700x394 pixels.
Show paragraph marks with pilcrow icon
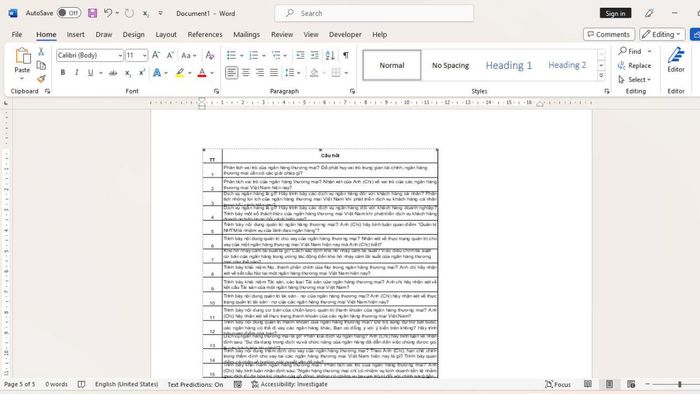pyautogui.click(x=346, y=55)
